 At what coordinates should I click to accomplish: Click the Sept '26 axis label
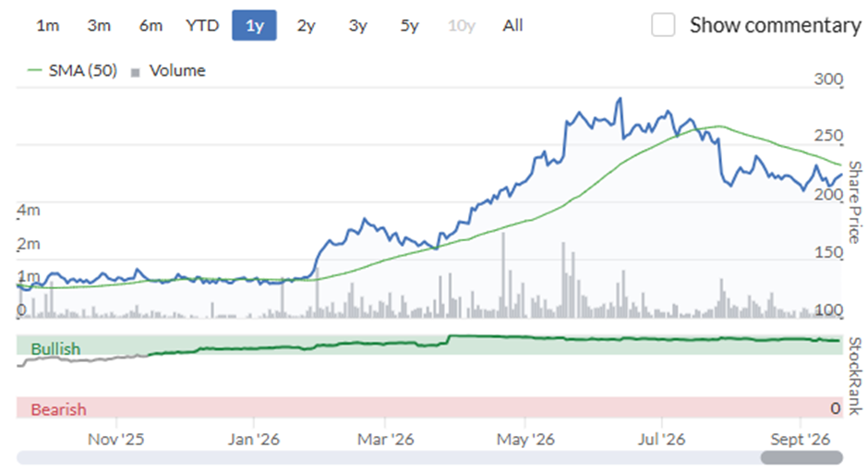(x=801, y=439)
